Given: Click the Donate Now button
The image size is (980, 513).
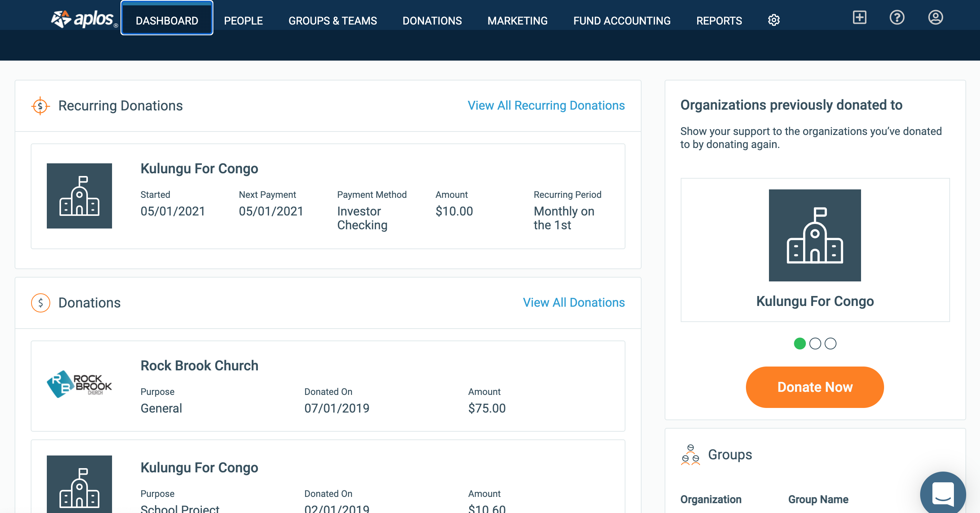Looking at the screenshot, I should 815,387.
